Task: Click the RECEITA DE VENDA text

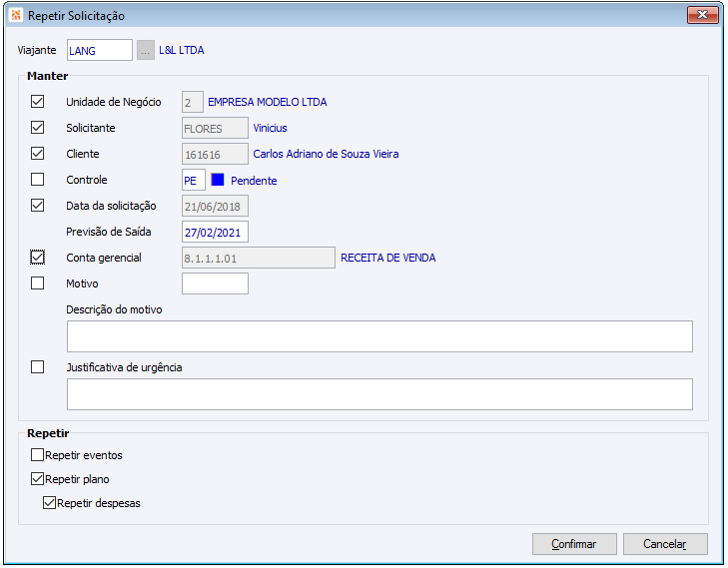Action: tap(388, 258)
